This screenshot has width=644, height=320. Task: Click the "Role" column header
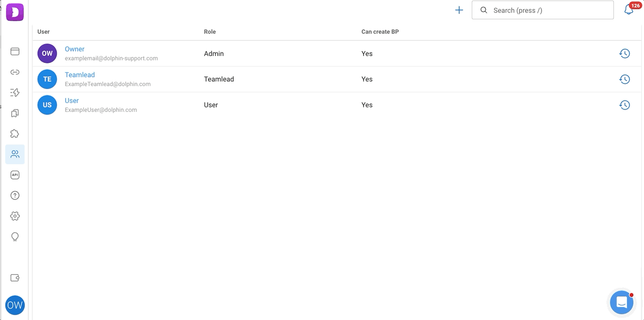(210, 32)
